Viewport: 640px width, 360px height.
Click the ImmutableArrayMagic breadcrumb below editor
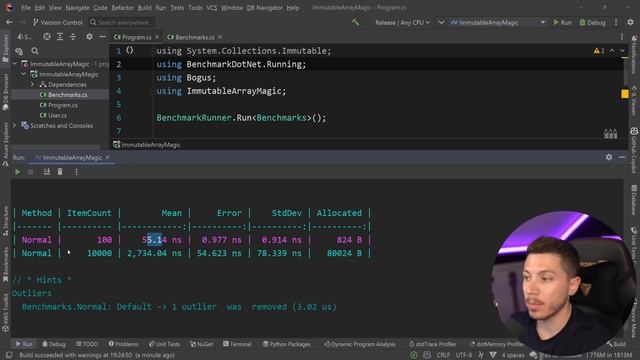147,144
